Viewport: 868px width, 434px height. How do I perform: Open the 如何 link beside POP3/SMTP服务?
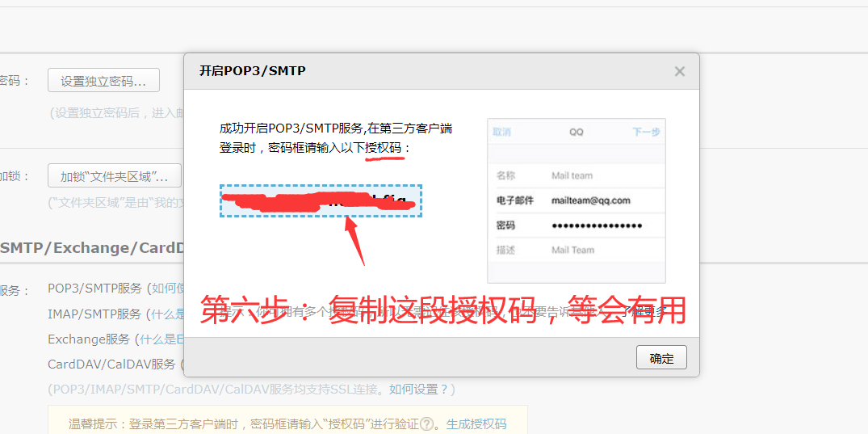click(x=168, y=289)
